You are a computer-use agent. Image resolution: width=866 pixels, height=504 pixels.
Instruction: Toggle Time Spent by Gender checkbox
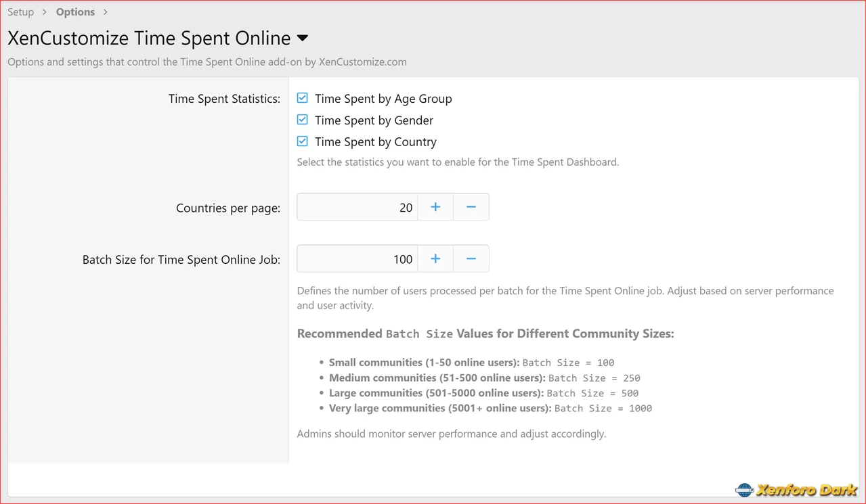303,120
